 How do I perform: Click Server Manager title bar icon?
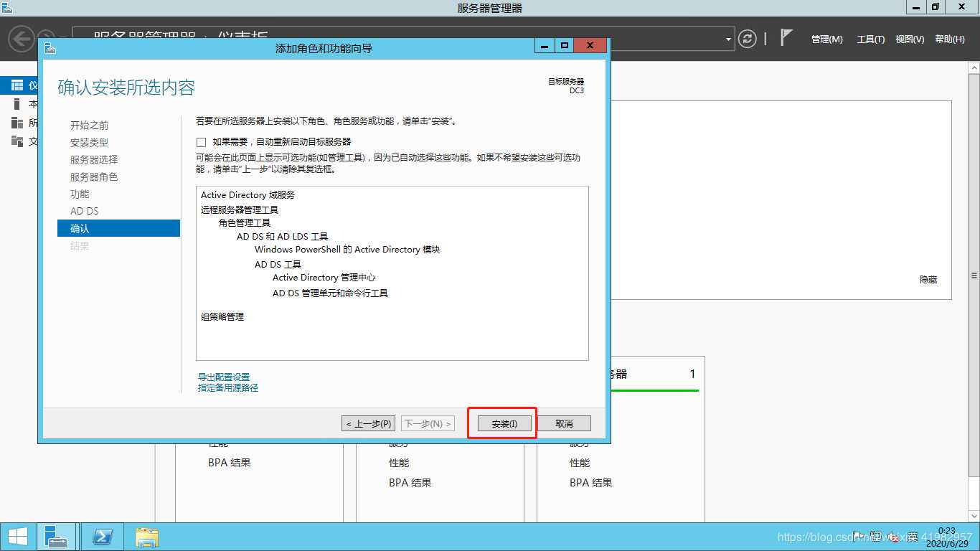[6, 8]
